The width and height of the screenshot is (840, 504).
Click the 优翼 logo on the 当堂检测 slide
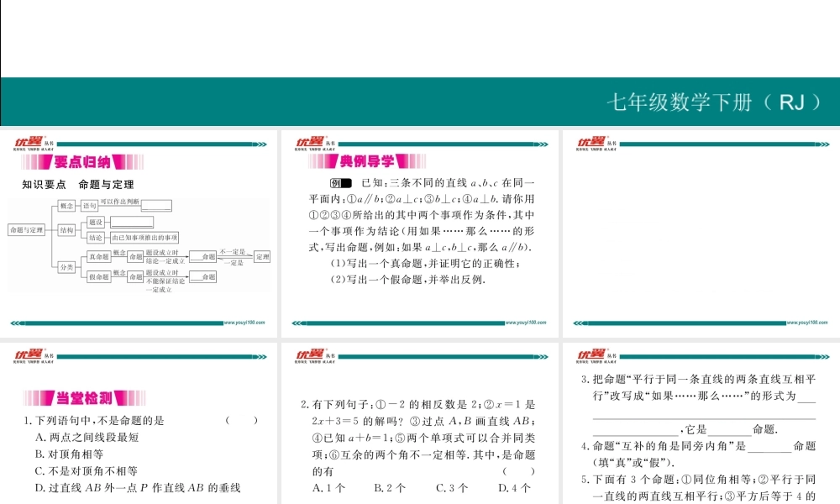pyautogui.click(x=27, y=353)
